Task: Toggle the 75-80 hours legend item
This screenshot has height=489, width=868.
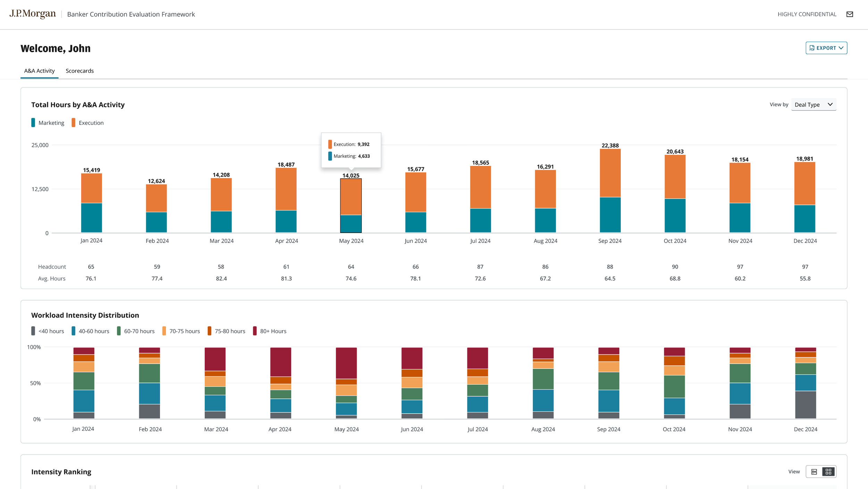Action: (226, 331)
